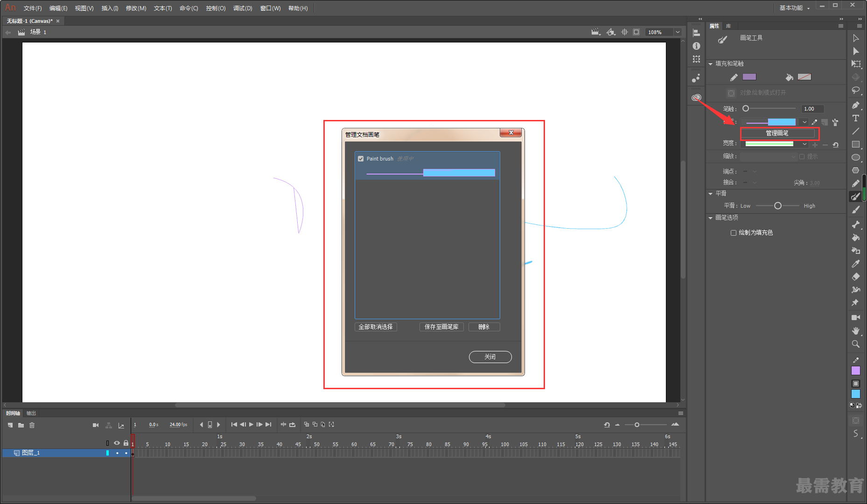The width and height of the screenshot is (867, 504).
Task: Open the timeline panel options menu
Action: pos(681,413)
